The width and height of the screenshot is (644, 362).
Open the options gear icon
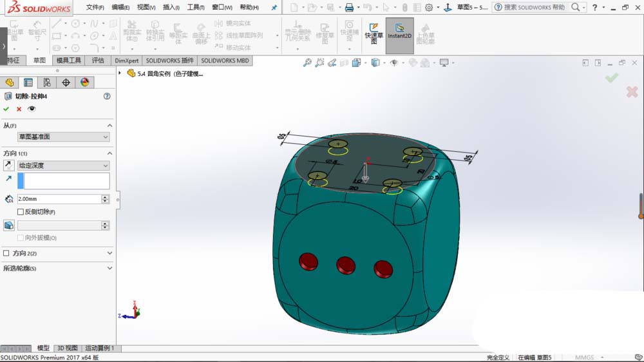(x=429, y=7)
